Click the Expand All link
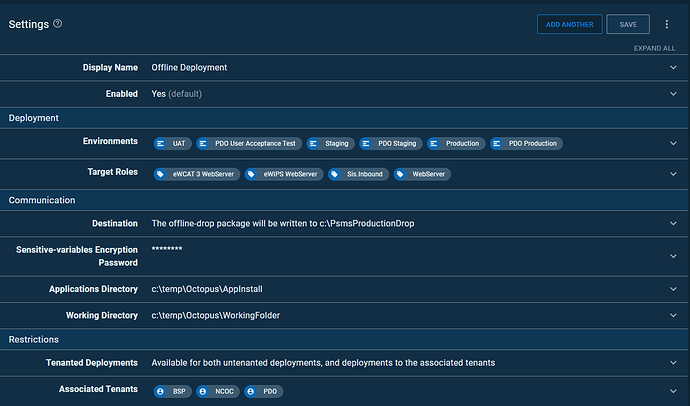 pyautogui.click(x=654, y=48)
